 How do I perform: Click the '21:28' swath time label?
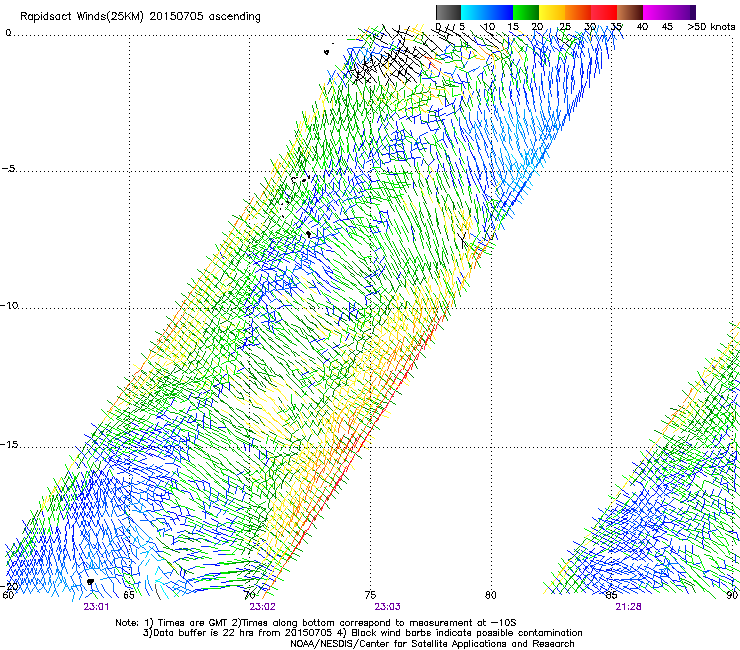[628, 607]
